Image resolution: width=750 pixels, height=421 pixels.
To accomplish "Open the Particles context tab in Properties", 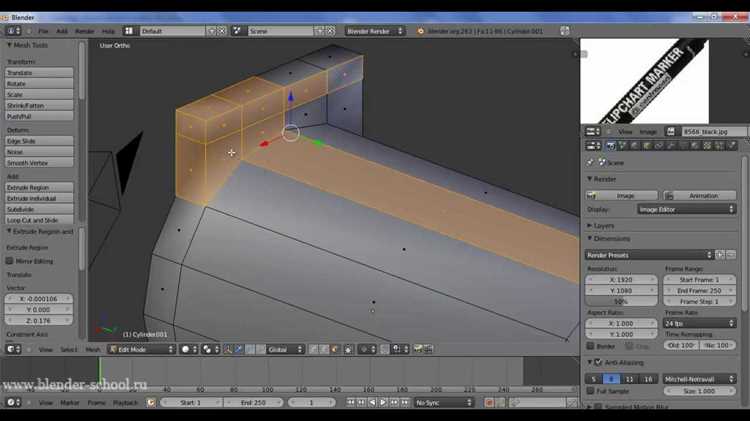I will coord(719,146).
